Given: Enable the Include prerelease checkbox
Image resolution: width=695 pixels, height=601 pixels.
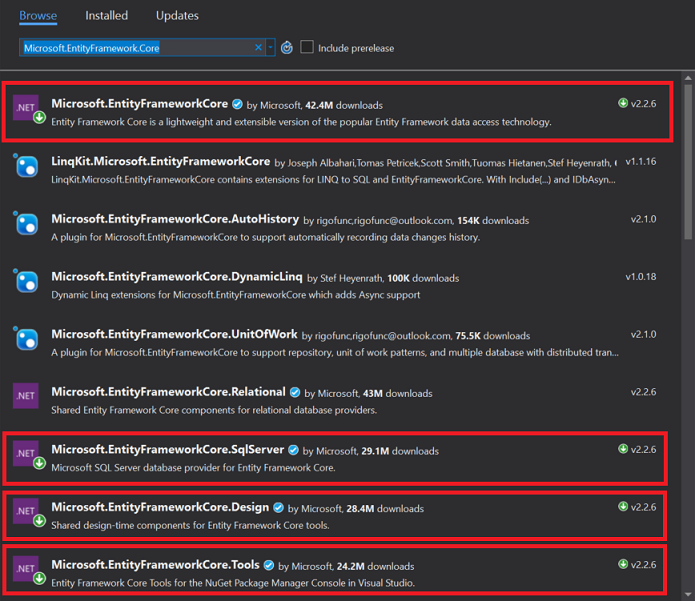Looking at the screenshot, I should pos(307,47).
